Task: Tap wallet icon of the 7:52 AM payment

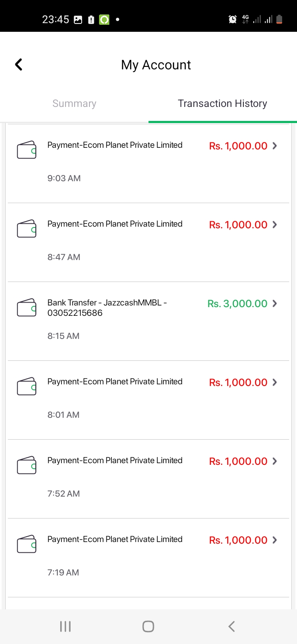Action: coord(27,465)
